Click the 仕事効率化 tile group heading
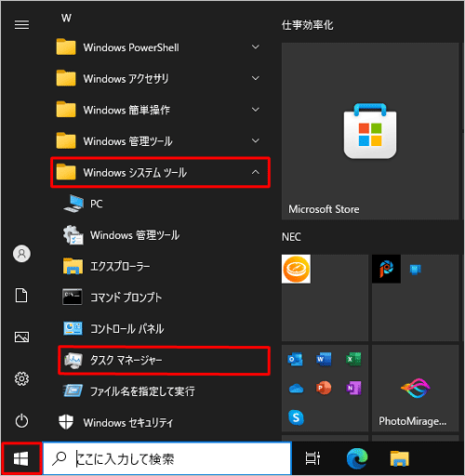The height and width of the screenshot is (476, 465). tap(308, 25)
